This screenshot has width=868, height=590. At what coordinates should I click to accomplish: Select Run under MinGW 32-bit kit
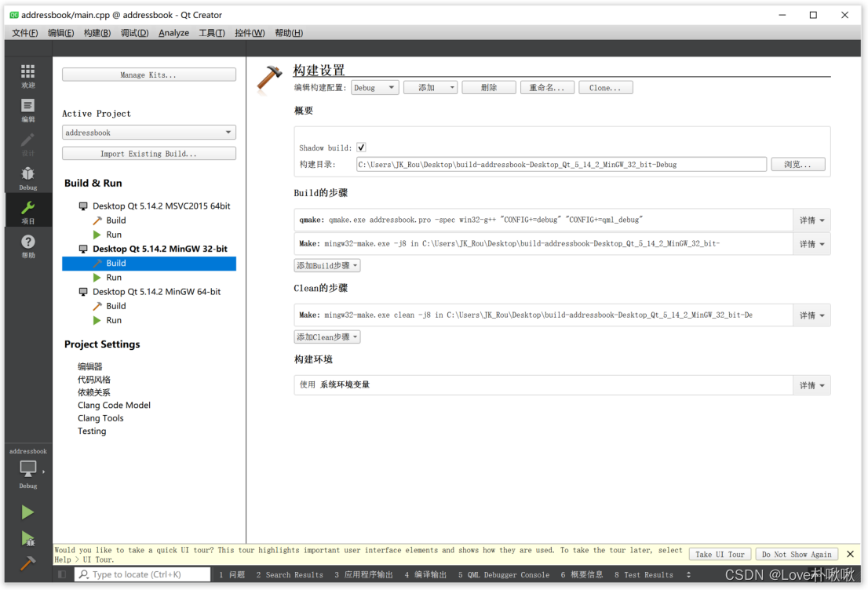point(114,277)
